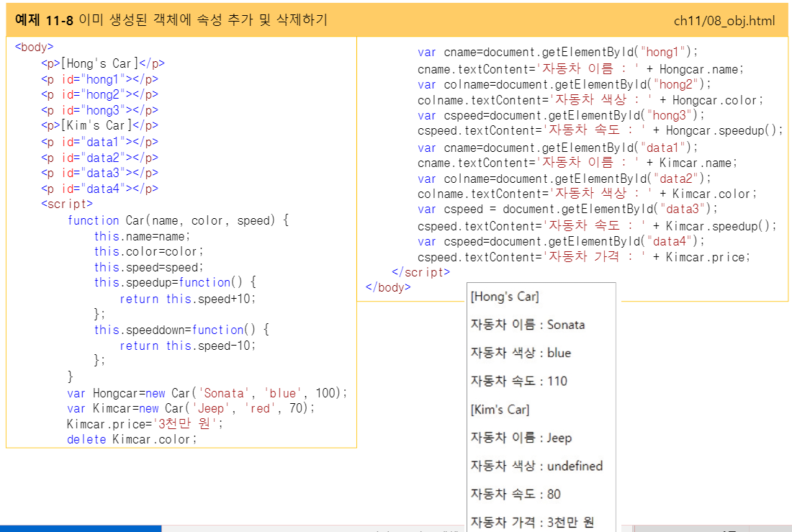Click output text '자동차 속도 : 80'
792x532 pixels.
click(x=516, y=494)
